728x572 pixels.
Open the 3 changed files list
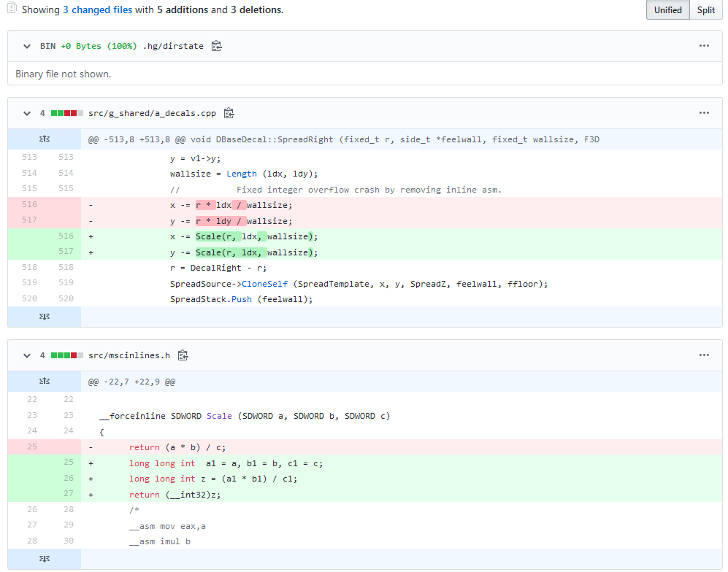(96, 10)
